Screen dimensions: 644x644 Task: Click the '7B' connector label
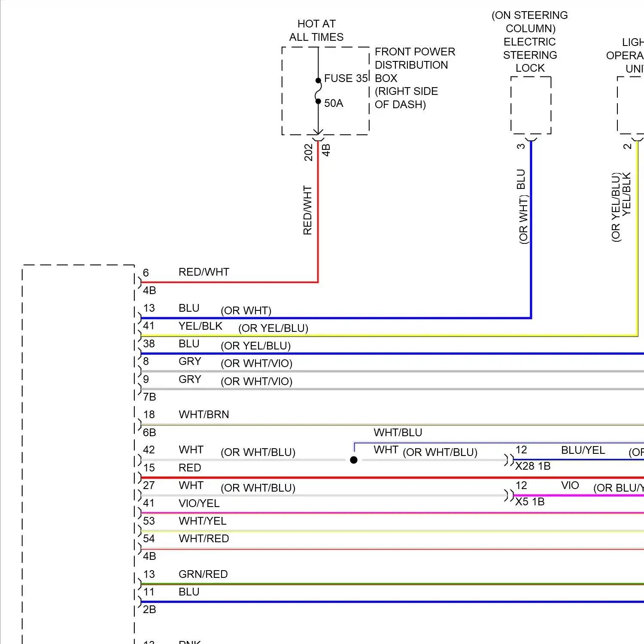[x=149, y=397]
